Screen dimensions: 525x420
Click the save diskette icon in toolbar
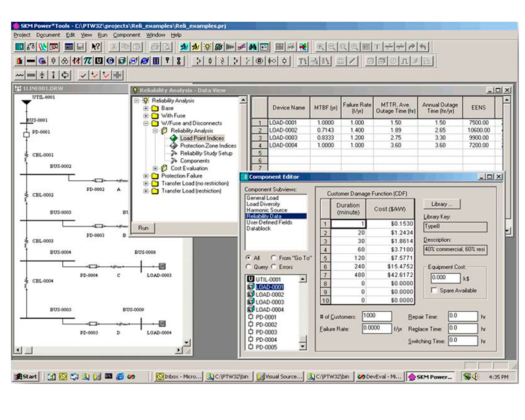click(80, 47)
